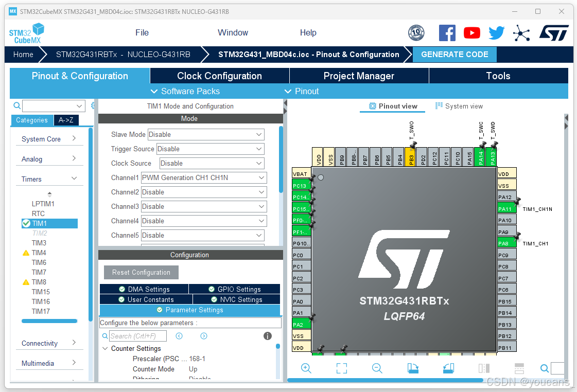577x392 pixels.
Task: Collapse the Timers category
Action: (x=49, y=179)
